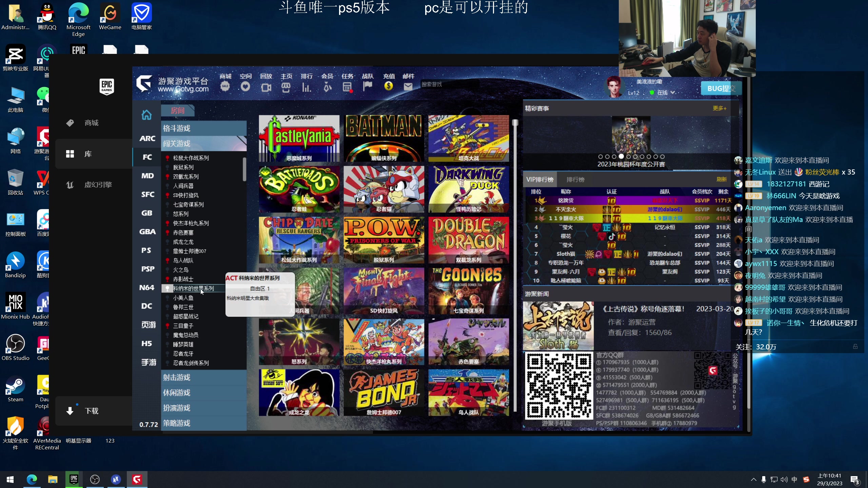Switch to the ARC platform tab

(147, 138)
